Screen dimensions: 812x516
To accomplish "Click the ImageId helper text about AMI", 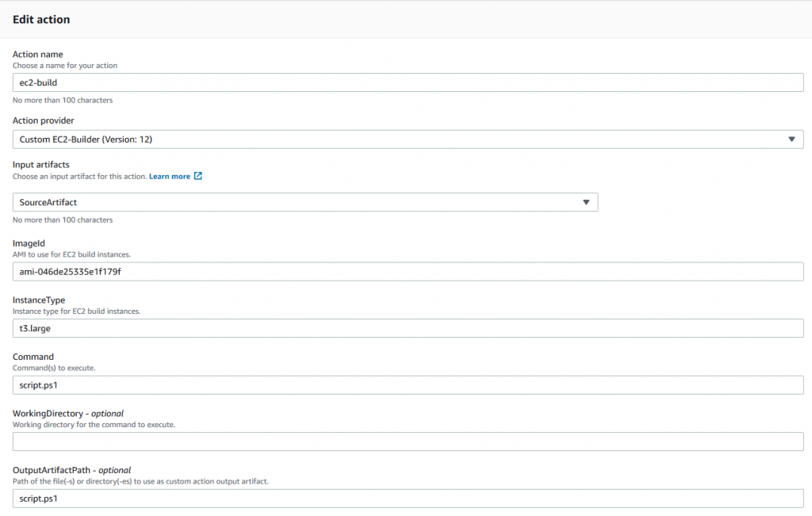I will (73, 254).
